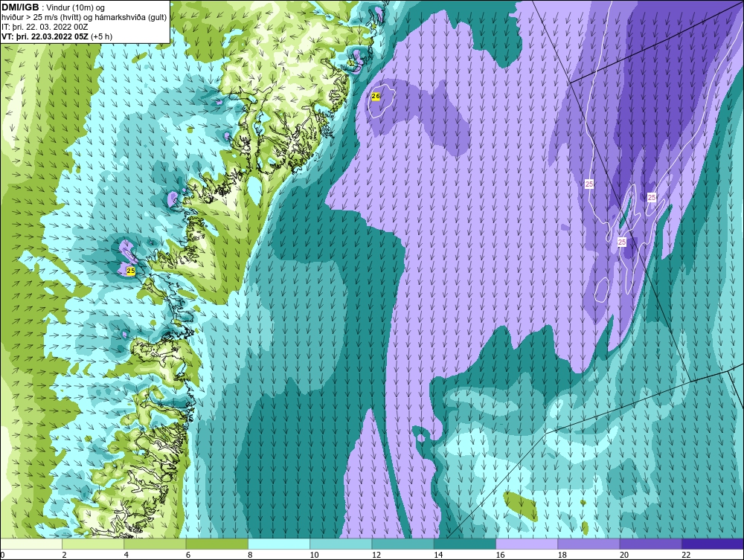Click the scale value "8"
The height and width of the screenshot is (560, 744).
point(251,555)
